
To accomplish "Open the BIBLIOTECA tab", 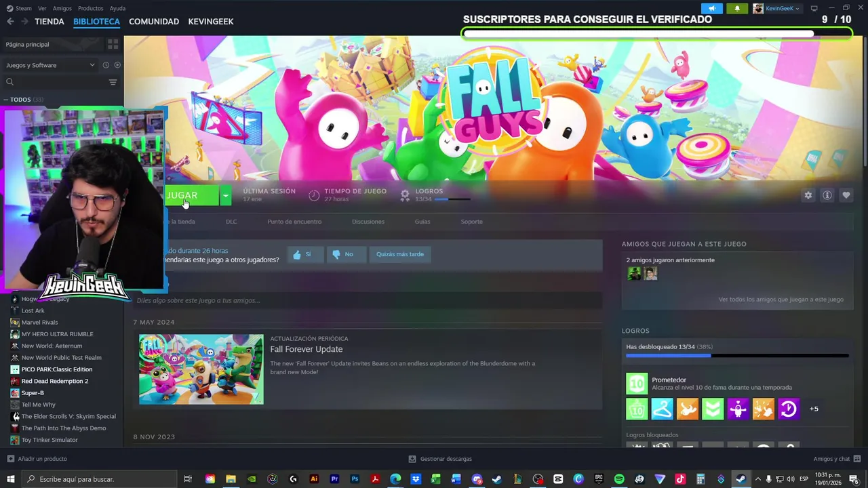I will coord(96,22).
